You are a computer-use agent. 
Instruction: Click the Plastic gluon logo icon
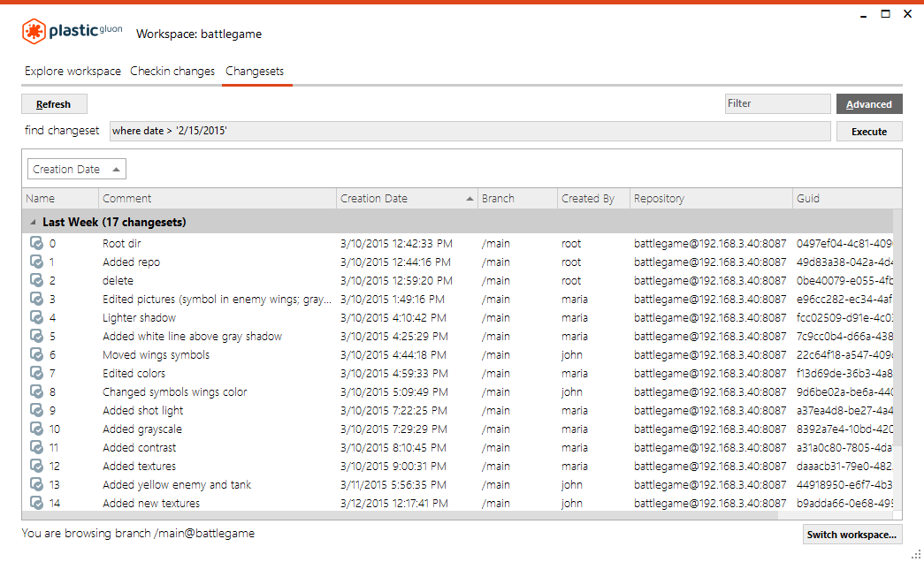[x=34, y=31]
